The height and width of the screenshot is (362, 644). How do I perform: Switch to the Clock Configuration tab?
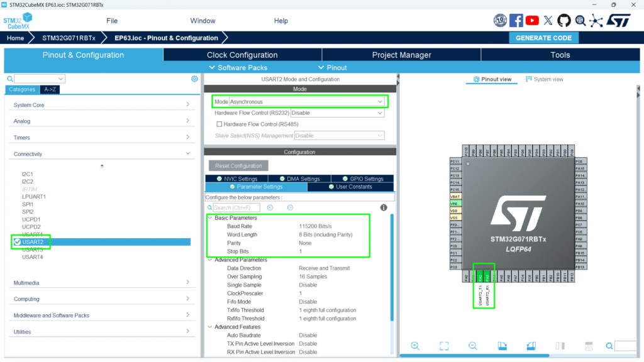point(242,55)
